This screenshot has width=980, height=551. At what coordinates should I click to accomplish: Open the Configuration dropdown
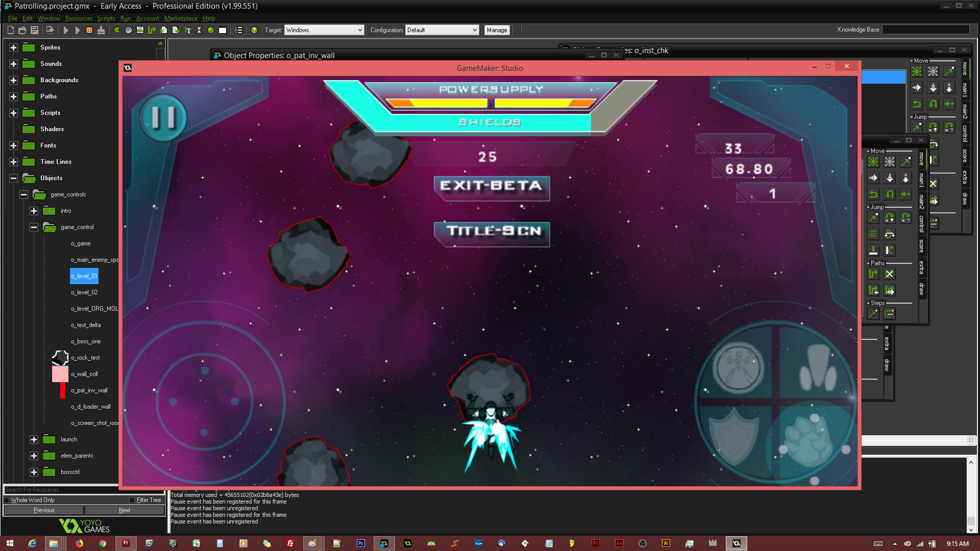tap(442, 30)
